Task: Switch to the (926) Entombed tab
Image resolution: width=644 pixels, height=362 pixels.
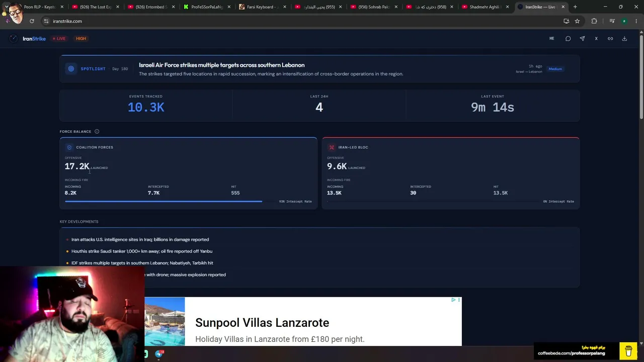Action: click(x=150, y=7)
